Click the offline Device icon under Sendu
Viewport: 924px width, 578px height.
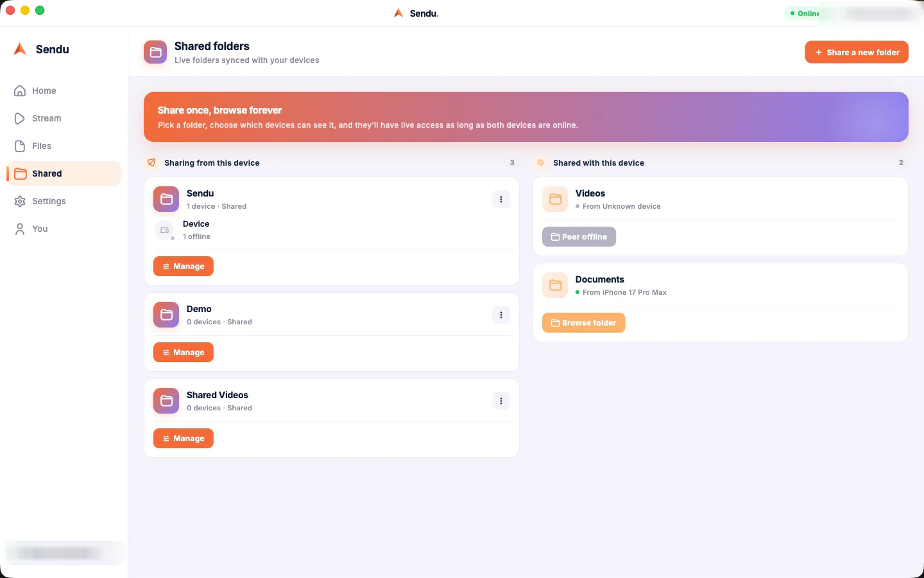coord(164,230)
